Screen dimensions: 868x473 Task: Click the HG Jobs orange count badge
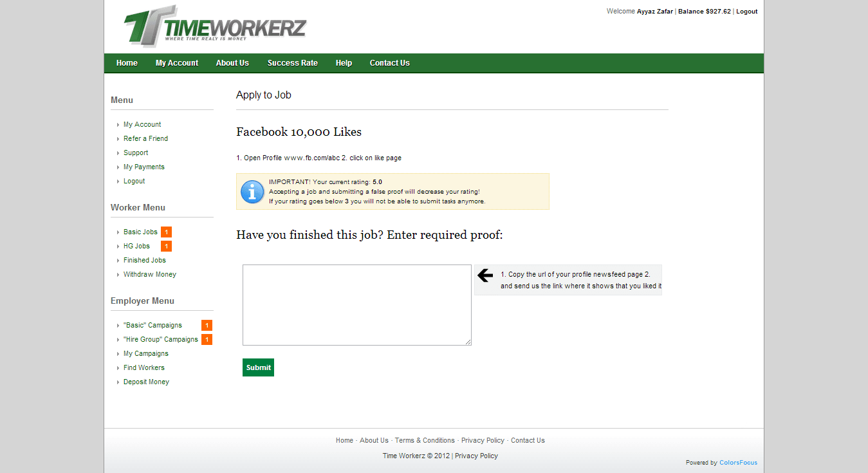166,246
